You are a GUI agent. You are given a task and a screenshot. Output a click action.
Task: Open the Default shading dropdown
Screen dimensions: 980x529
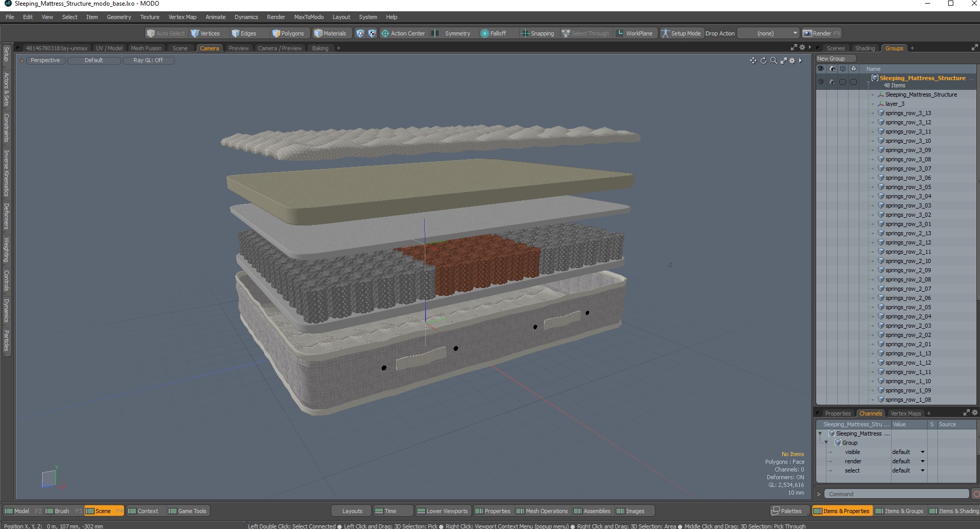pyautogui.click(x=94, y=60)
